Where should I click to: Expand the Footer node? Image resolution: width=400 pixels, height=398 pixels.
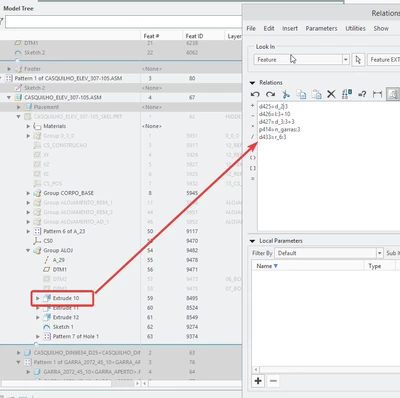click(x=9, y=69)
